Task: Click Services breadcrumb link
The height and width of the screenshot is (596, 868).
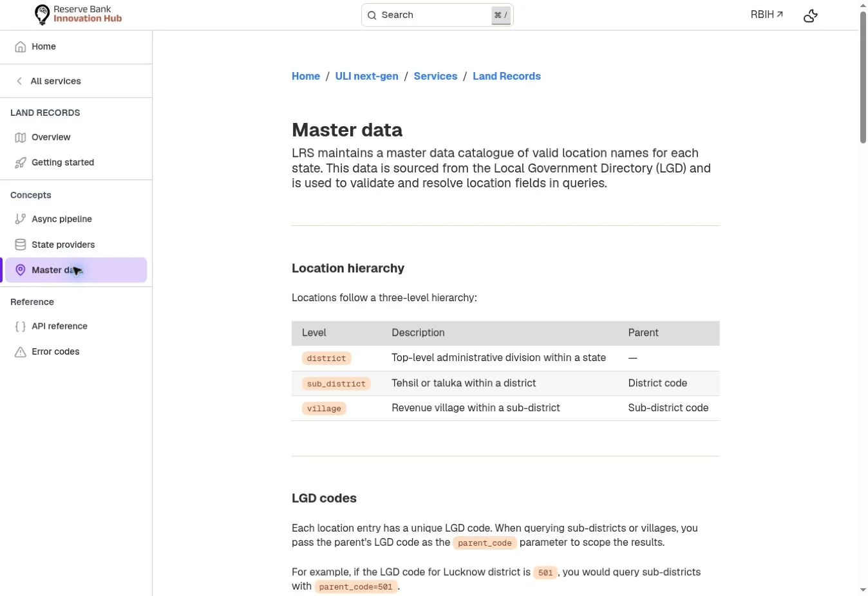Action: point(435,76)
